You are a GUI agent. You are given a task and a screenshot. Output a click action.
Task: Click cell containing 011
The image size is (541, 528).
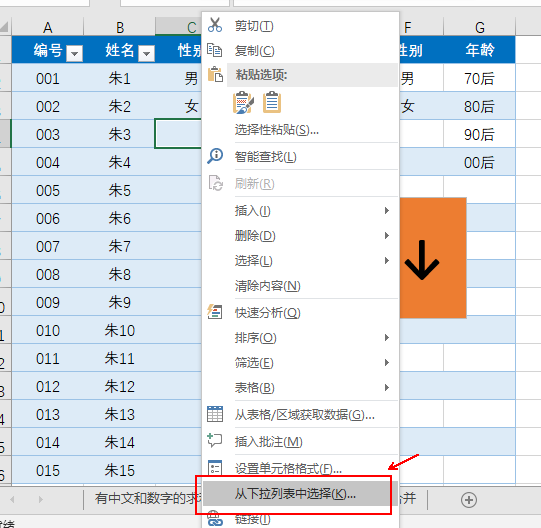[x=48, y=358]
